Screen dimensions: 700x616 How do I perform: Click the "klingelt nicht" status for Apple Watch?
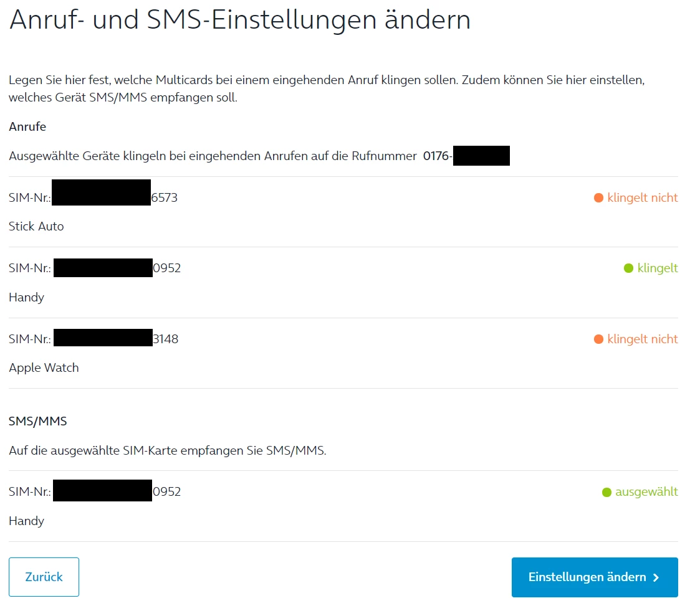[642, 339]
